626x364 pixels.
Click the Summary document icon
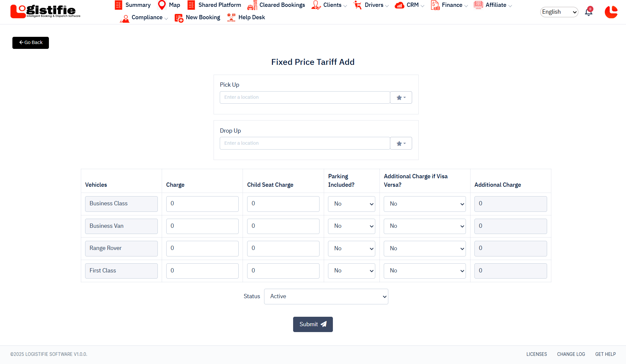118,5
